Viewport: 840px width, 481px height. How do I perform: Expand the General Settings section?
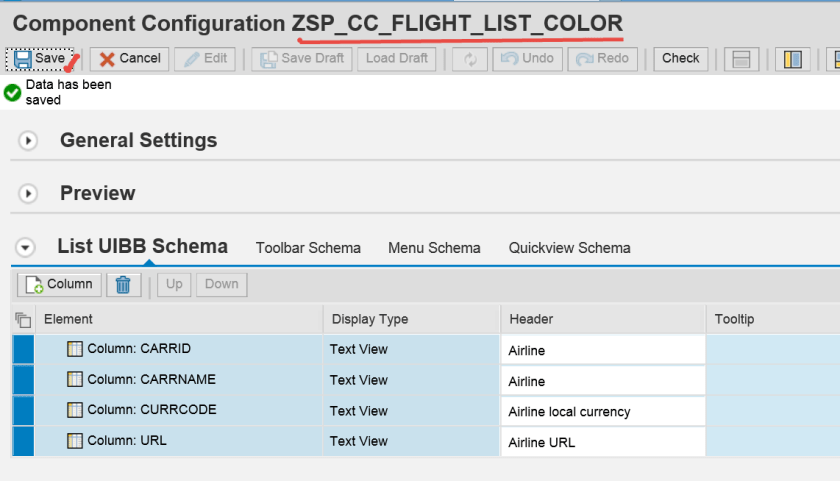(28, 141)
